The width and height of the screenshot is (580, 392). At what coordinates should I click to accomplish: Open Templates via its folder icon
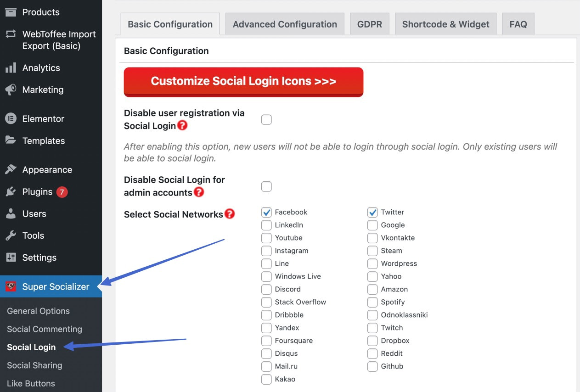point(10,140)
